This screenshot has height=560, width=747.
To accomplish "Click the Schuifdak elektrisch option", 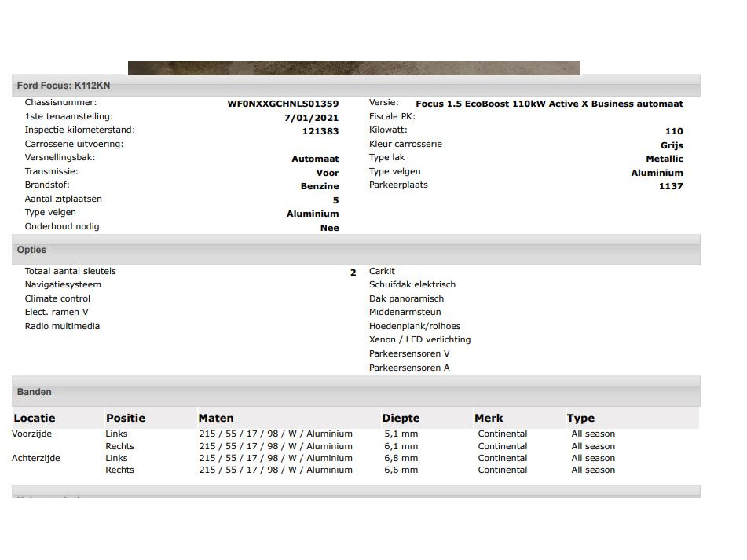I will pyautogui.click(x=412, y=284).
